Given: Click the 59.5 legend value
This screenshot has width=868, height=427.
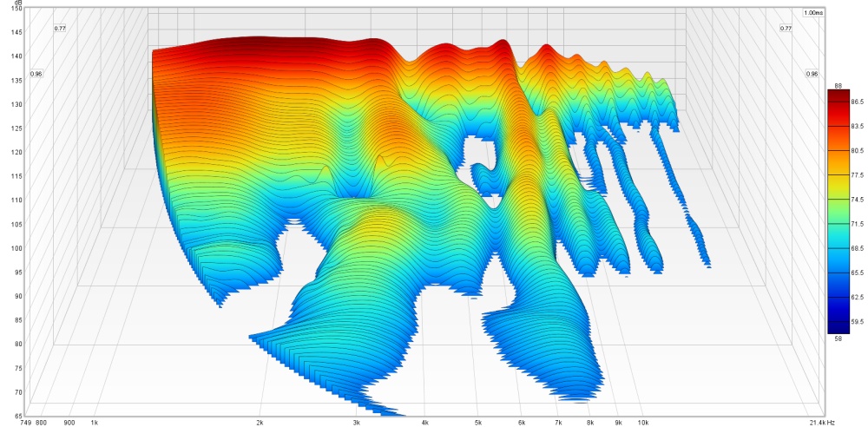Looking at the screenshot, I should point(858,321).
